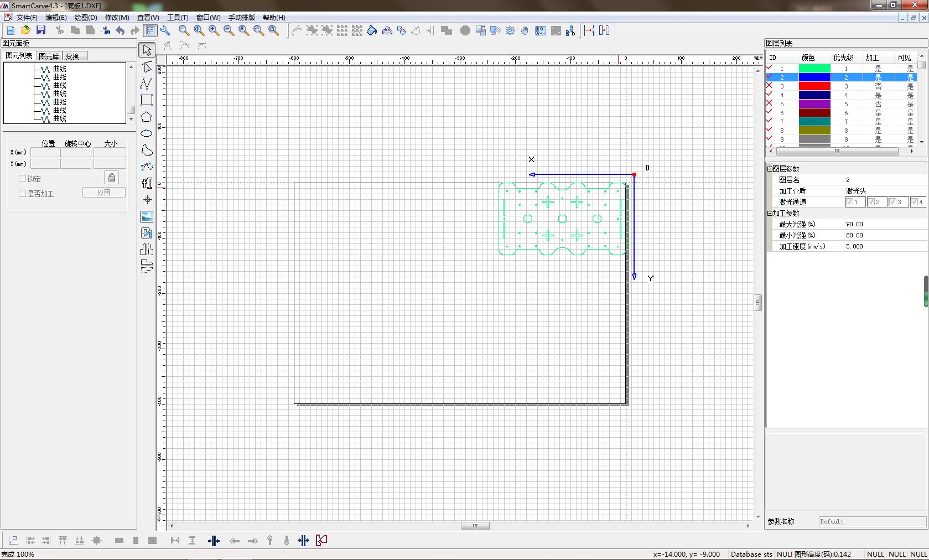Click the 参数名称 Default field
The height and width of the screenshot is (560, 929).
pyautogui.click(x=872, y=521)
